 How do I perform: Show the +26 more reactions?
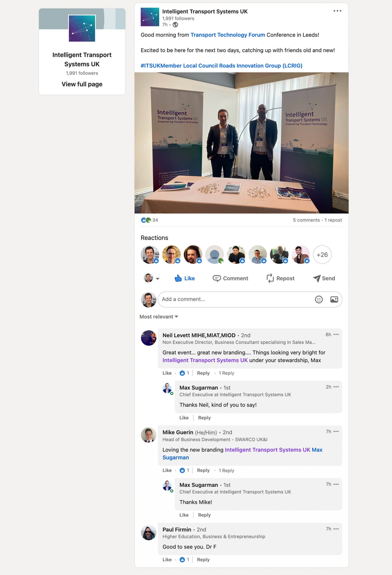322,254
